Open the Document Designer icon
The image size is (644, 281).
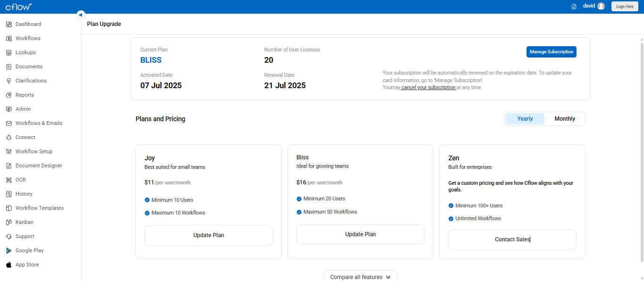coord(8,165)
